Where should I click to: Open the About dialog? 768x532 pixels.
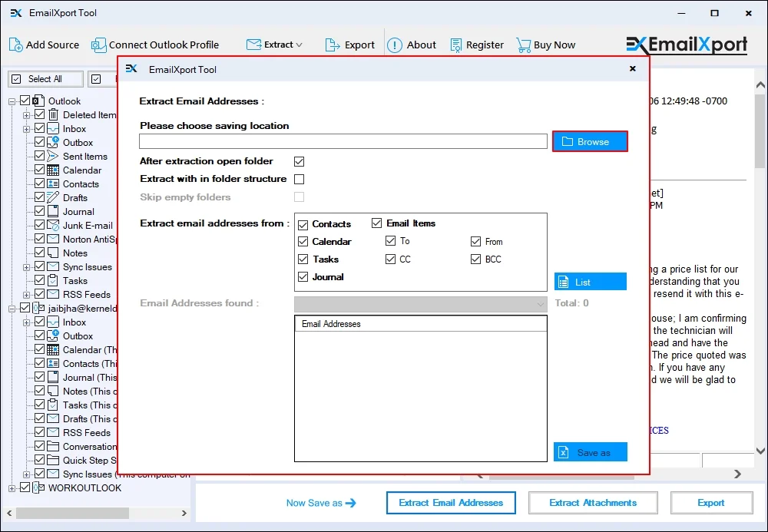pyautogui.click(x=395, y=45)
